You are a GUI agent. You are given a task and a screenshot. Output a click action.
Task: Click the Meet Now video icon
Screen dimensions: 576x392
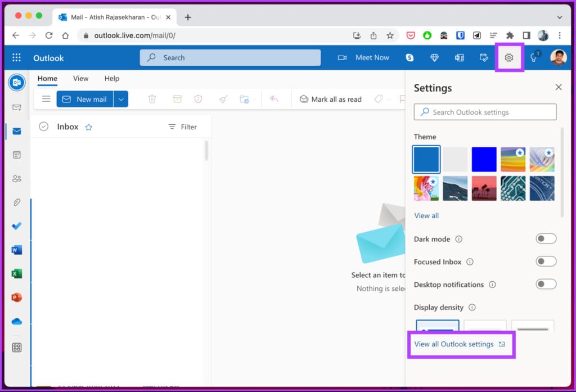tap(342, 58)
